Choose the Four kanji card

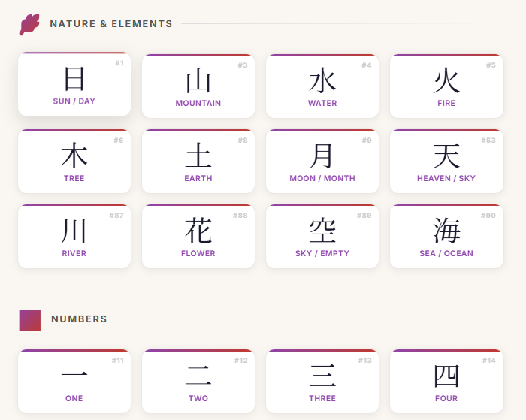point(446,381)
